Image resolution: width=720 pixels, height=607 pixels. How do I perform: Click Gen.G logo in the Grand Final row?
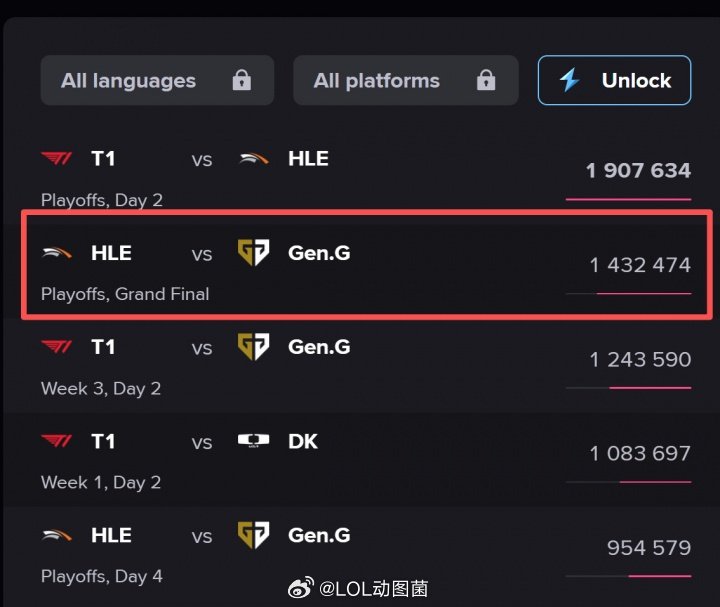point(253,253)
